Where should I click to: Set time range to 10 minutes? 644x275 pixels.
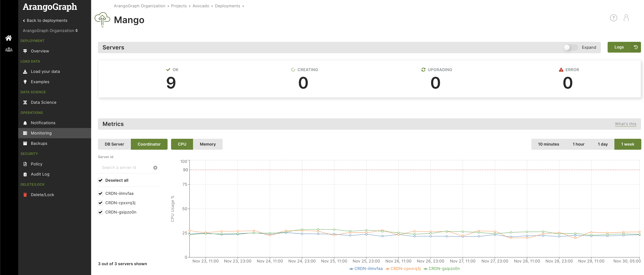(x=548, y=144)
